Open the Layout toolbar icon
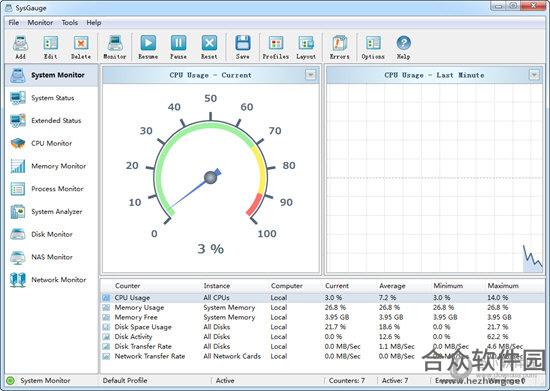This screenshot has height=391, width=550. click(306, 47)
